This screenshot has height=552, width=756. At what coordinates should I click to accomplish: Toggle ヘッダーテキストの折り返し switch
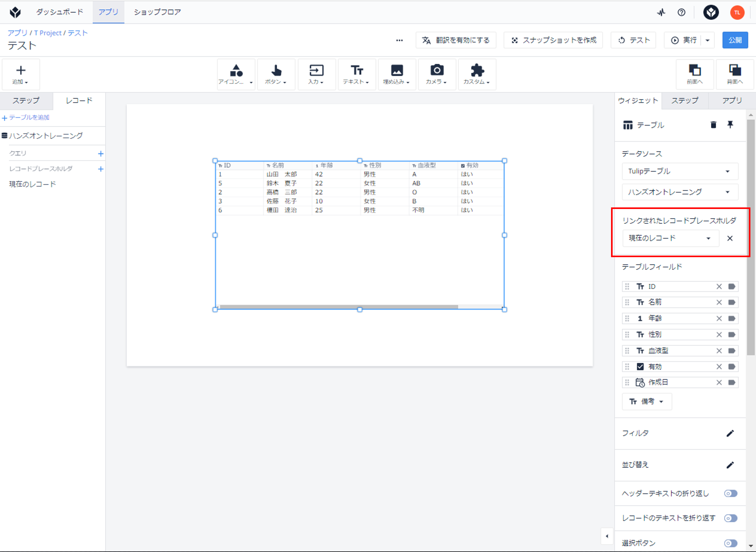tap(731, 494)
